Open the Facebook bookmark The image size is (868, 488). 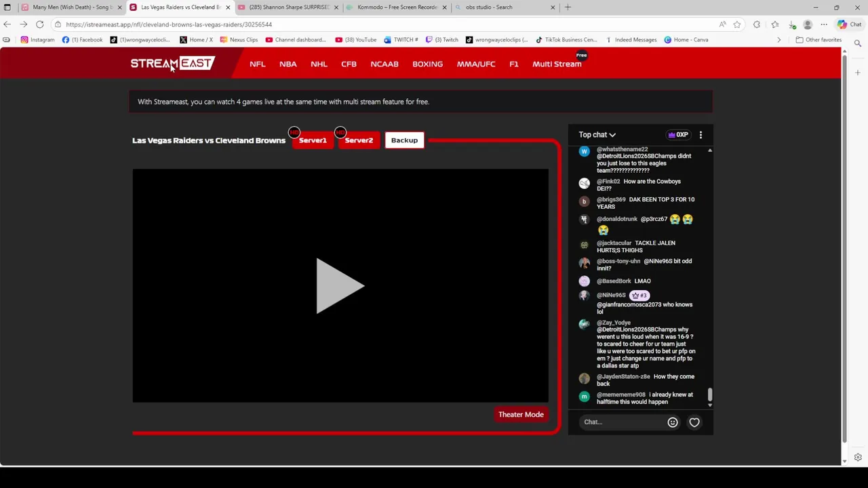82,40
